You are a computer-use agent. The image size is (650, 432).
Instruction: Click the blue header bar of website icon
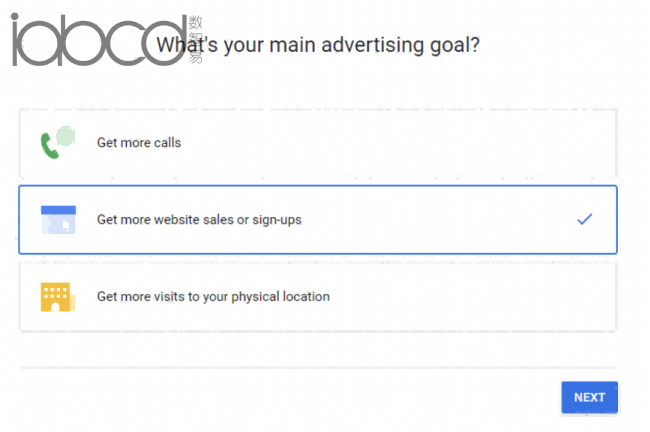tap(58, 210)
